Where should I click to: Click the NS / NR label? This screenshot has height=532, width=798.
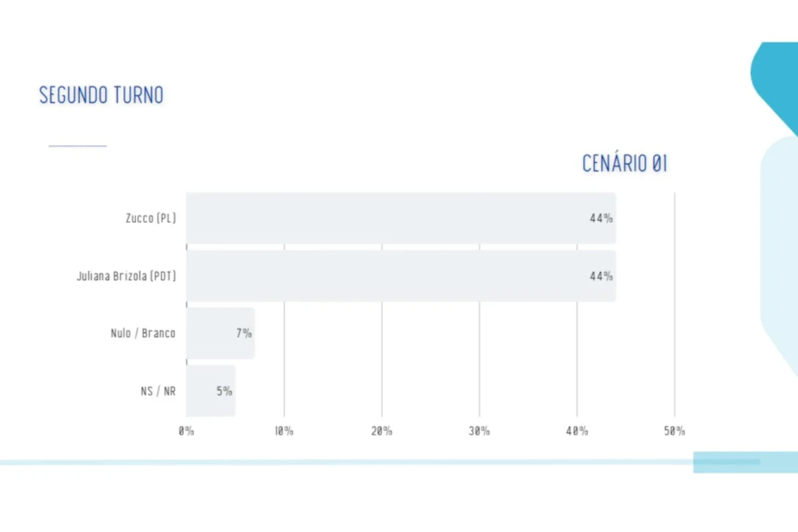coord(158,391)
